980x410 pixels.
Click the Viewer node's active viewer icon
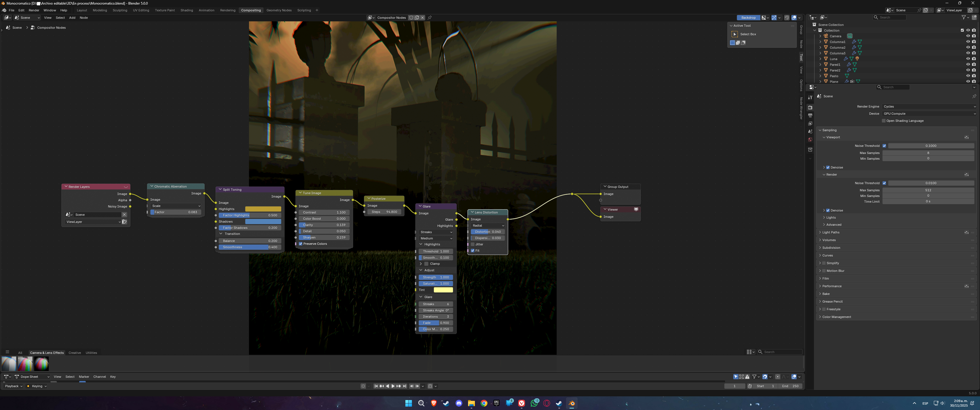point(636,210)
